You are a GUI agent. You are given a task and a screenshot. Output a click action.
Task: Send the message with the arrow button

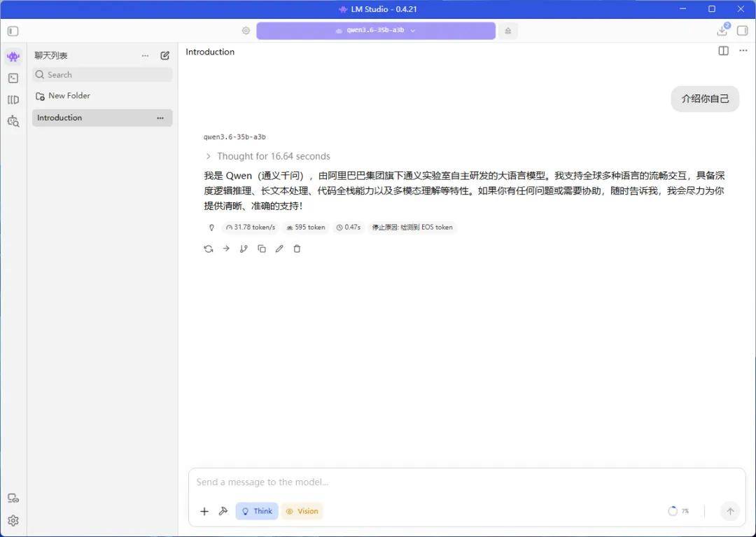click(730, 511)
